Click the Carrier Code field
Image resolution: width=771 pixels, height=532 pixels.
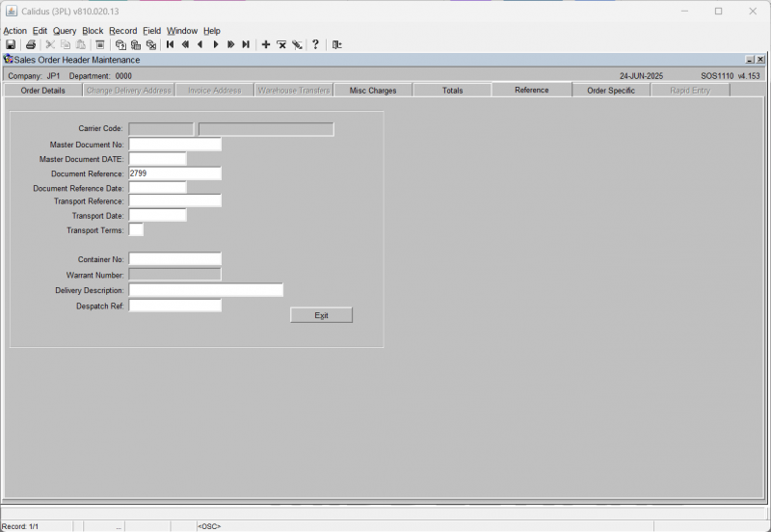(161, 129)
